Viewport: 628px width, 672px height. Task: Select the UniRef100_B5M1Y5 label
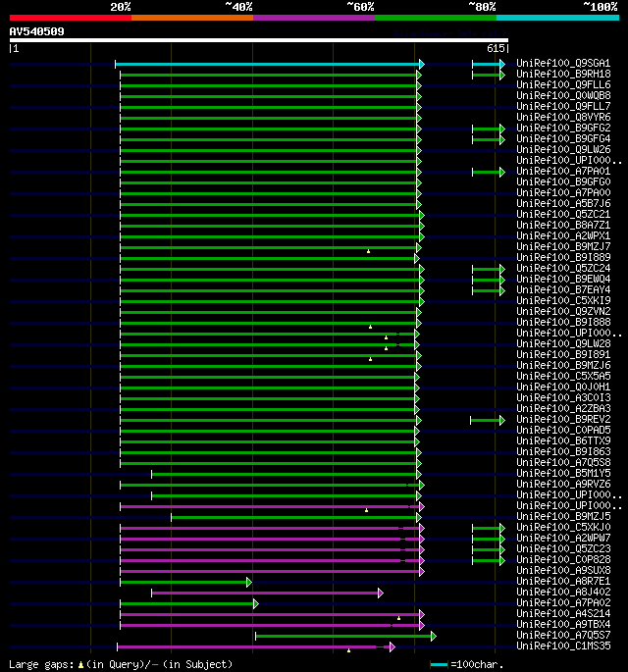click(x=563, y=474)
